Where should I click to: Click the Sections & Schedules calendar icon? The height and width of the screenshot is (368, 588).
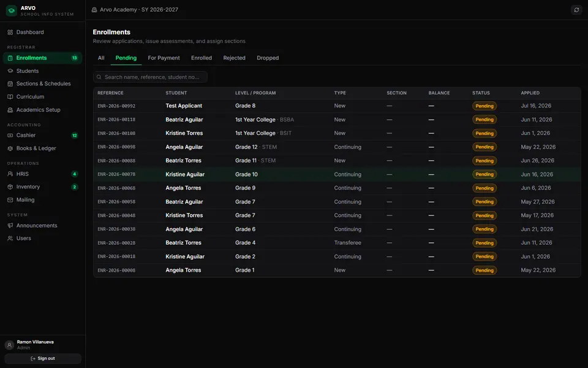[10, 84]
